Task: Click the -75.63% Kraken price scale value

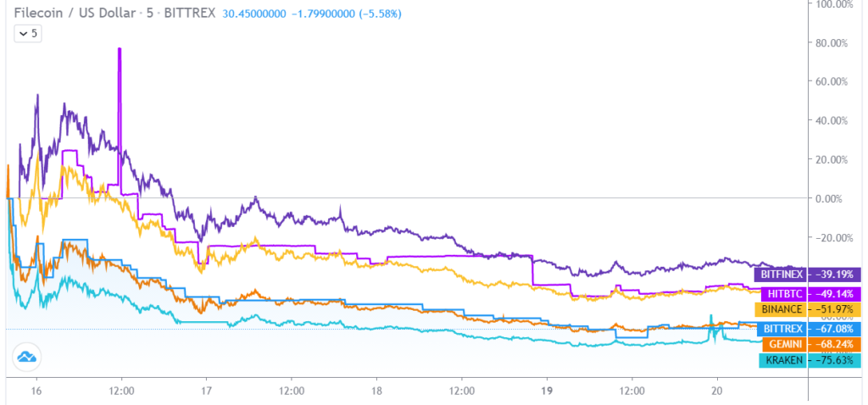Action: [836, 361]
